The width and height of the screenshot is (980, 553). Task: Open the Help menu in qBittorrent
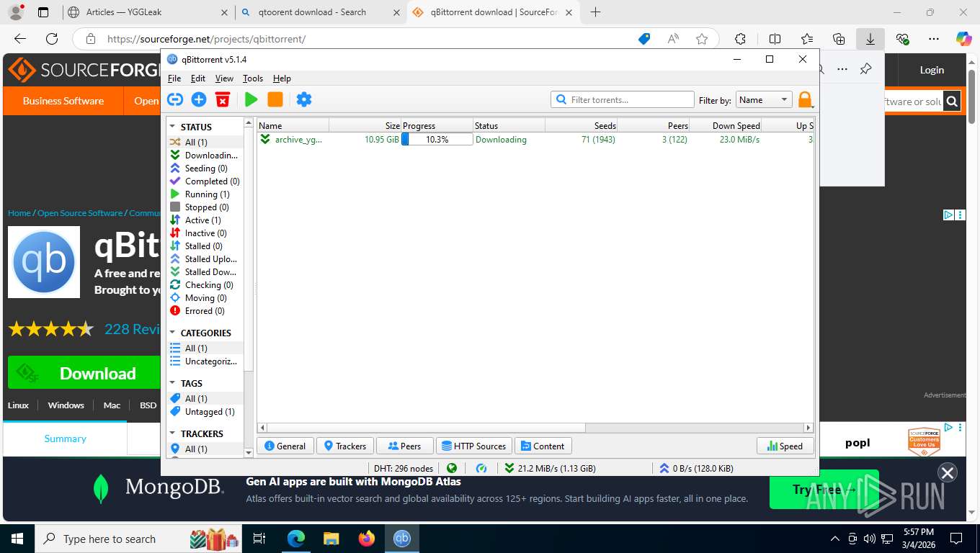(282, 78)
